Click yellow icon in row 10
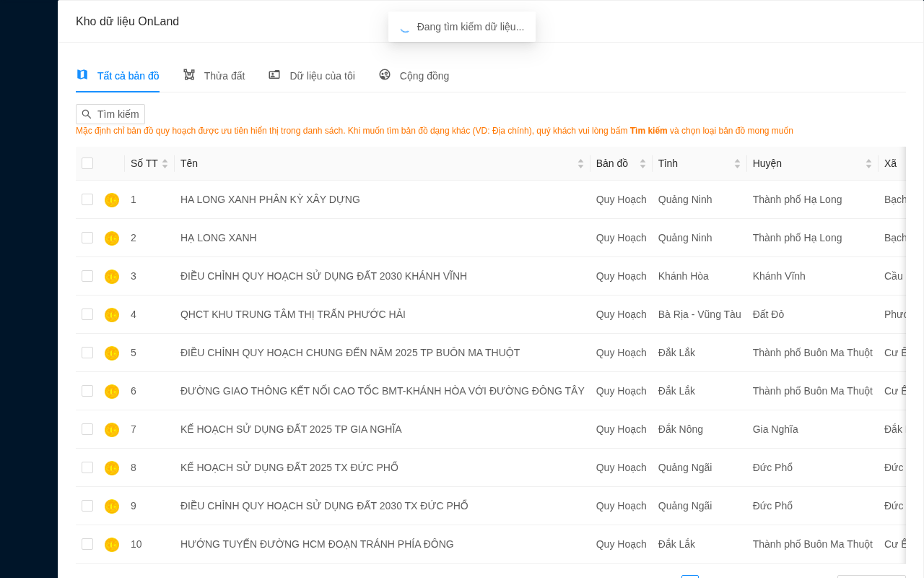 (x=112, y=545)
